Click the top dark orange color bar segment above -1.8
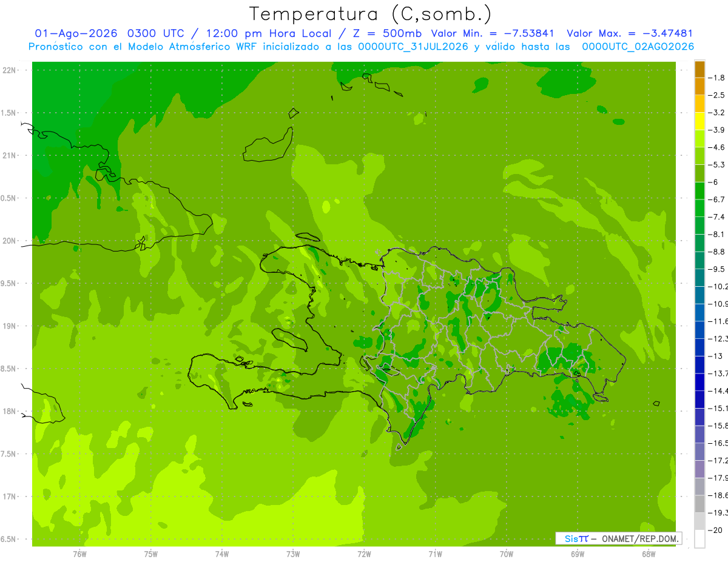 (x=699, y=69)
